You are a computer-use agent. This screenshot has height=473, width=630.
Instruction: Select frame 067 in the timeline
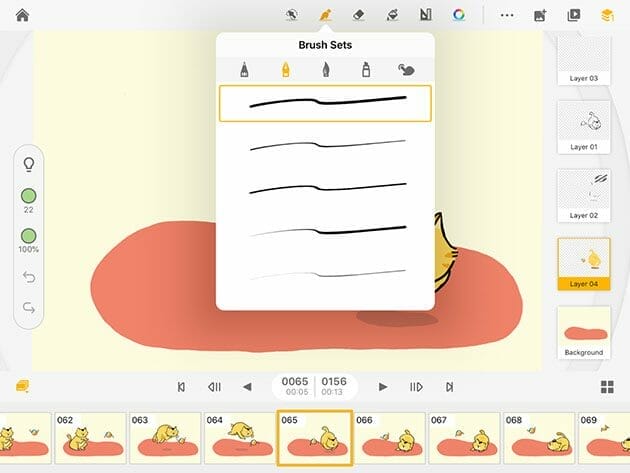tap(464, 439)
